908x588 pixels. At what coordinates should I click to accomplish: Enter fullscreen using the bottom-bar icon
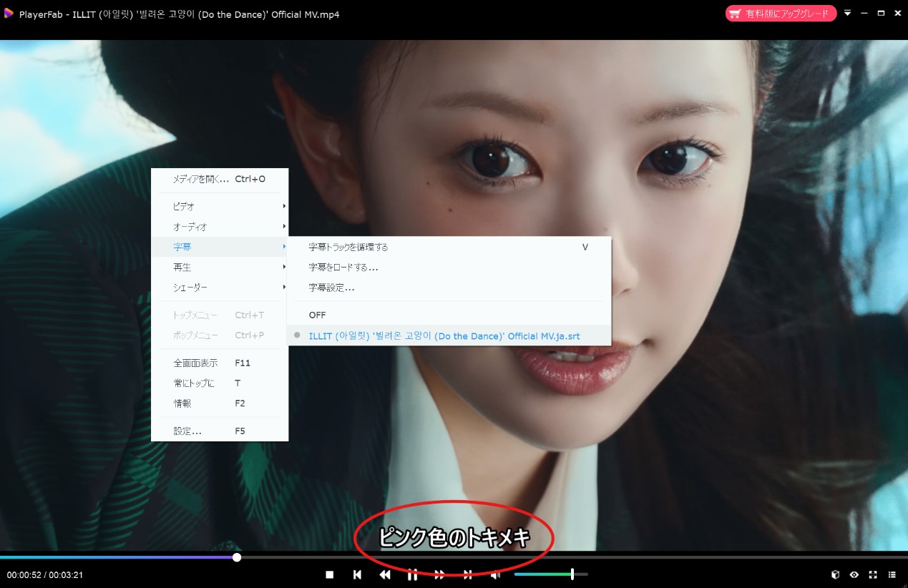click(x=873, y=574)
